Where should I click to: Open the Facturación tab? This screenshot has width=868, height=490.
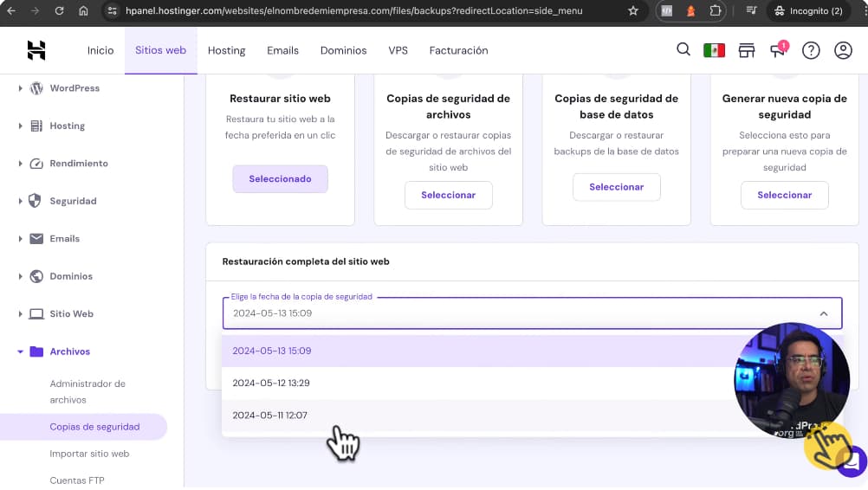[x=458, y=50]
